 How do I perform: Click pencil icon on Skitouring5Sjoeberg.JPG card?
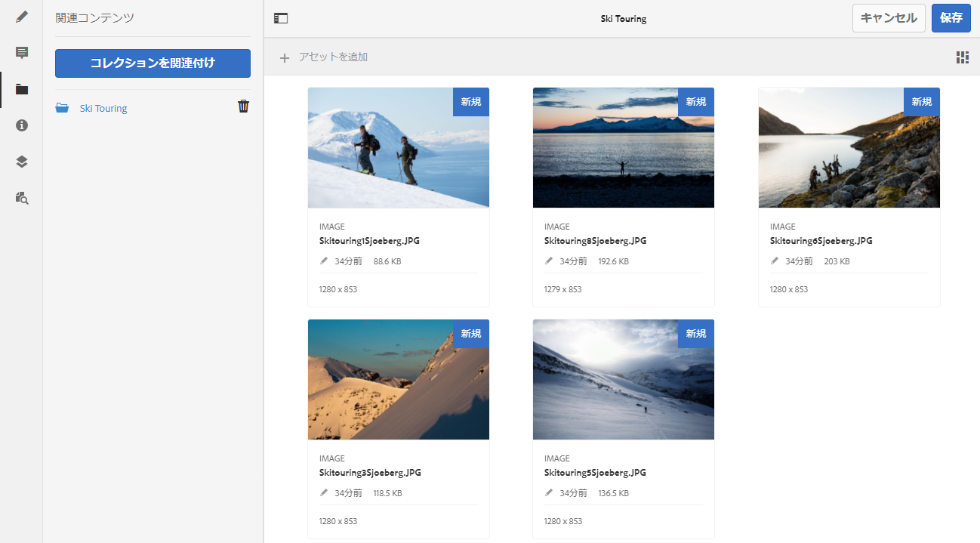(549, 493)
